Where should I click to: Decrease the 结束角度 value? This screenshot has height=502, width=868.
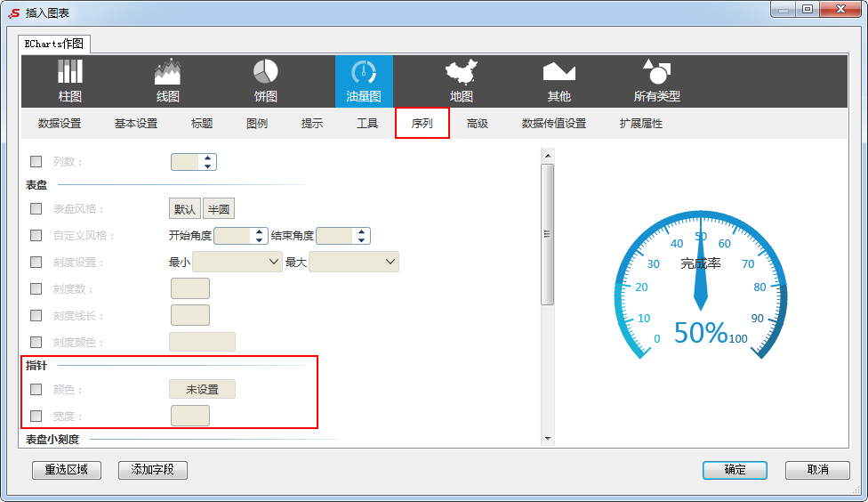(x=361, y=239)
